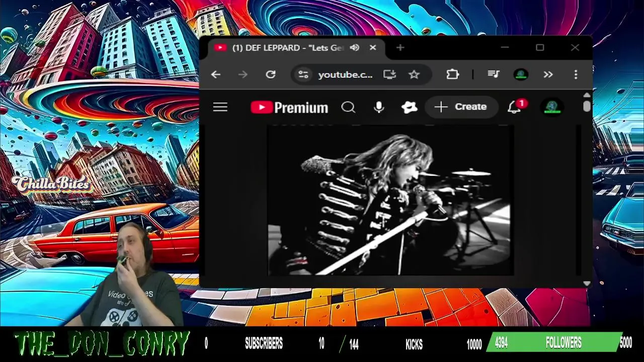Viewport: 644px width, 362px height.
Task: Click the green FOLLOWERS progress bar
Action: click(555, 343)
